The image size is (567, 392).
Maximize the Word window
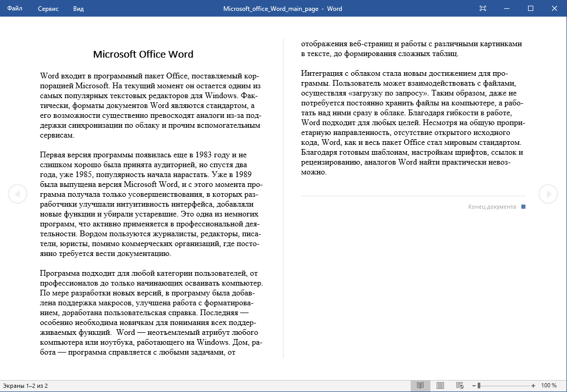pos(531,8)
